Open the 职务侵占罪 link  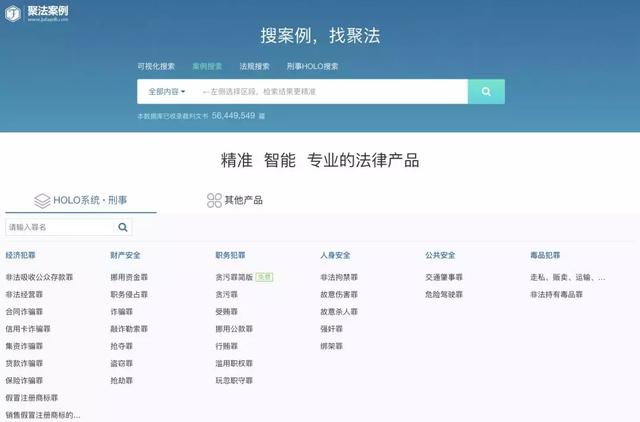pos(129,294)
